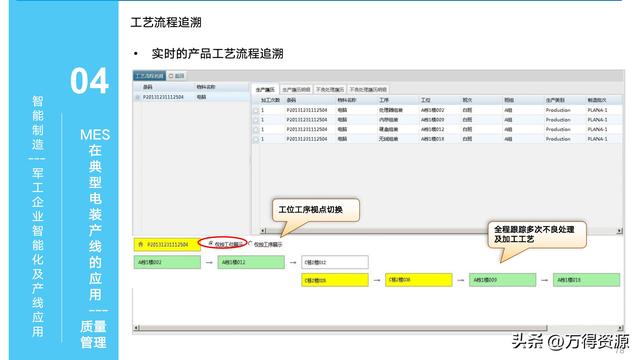This screenshot has height=360, width=640.
Task: Sort grid by the 加工次数 column header
Action: [270, 100]
